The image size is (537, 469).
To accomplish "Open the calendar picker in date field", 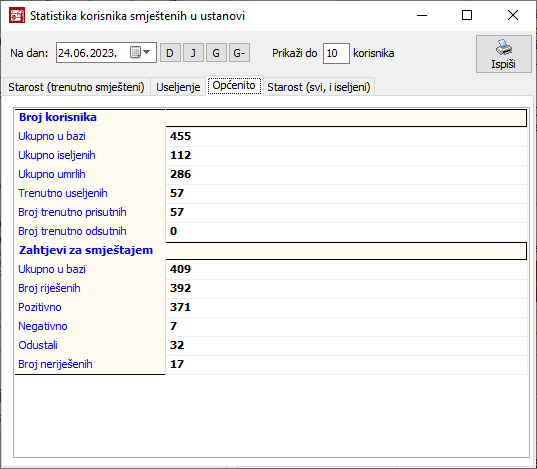I will (135, 52).
